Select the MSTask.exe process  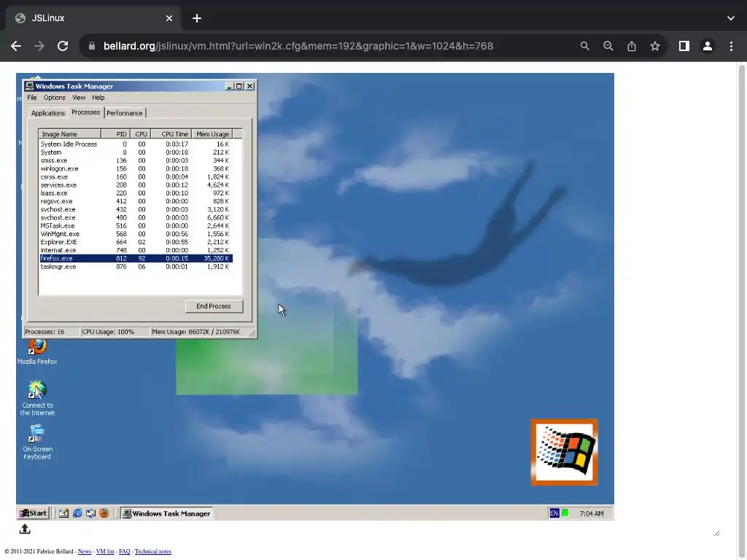click(136, 226)
